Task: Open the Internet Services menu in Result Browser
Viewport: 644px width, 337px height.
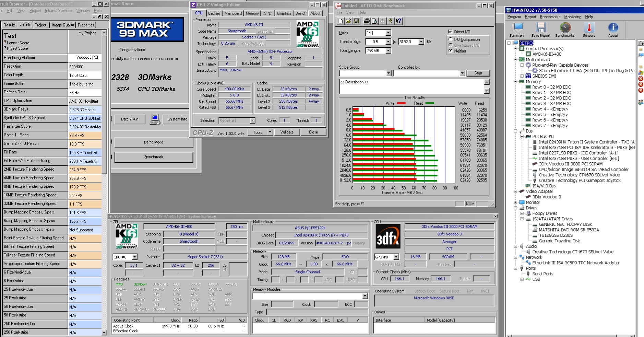Action: point(59,11)
